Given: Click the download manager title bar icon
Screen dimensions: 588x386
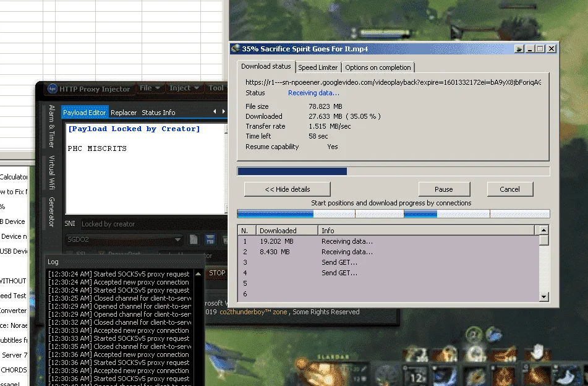Looking at the screenshot, I should coord(236,48).
